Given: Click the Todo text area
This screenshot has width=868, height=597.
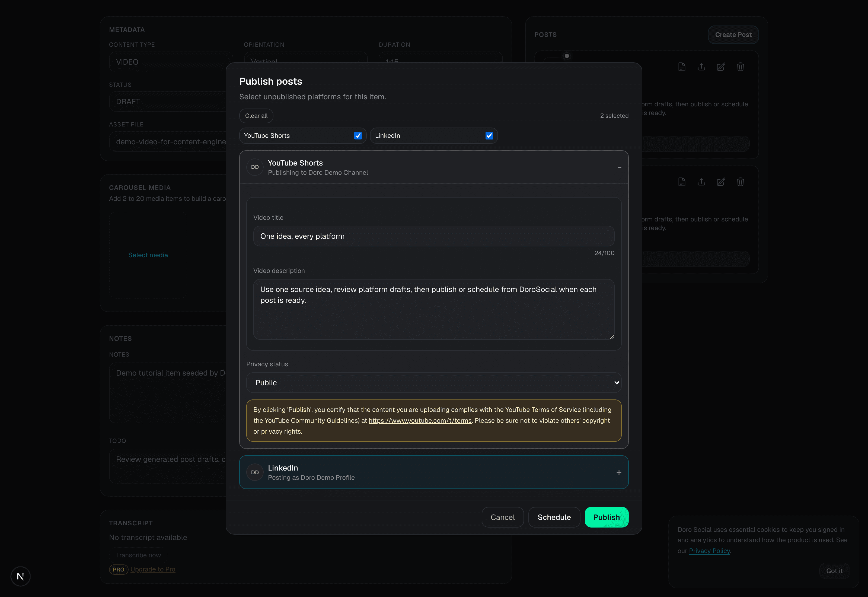Looking at the screenshot, I should pos(167,466).
